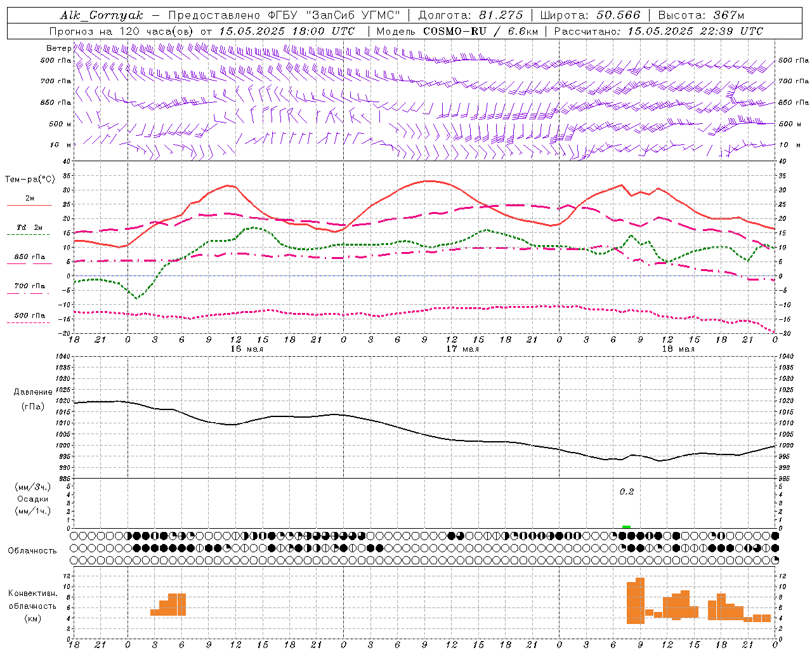Click the 'Ветер' wind panel label
The width and height of the screenshot is (812, 650).
coord(58,48)
